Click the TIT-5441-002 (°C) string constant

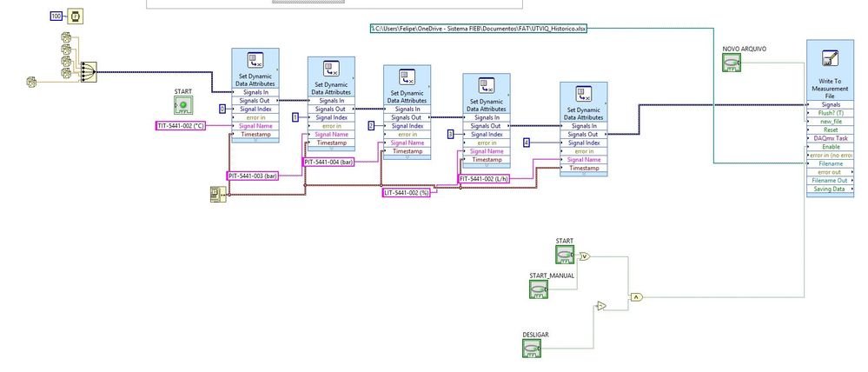181,126
